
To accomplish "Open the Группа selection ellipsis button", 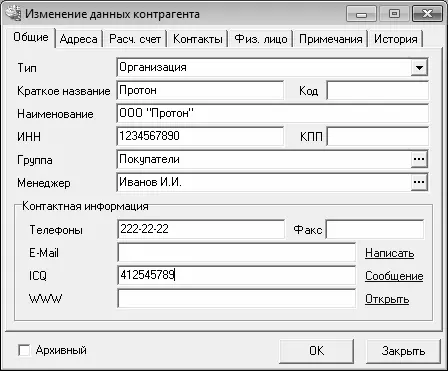I will (419, 159).
